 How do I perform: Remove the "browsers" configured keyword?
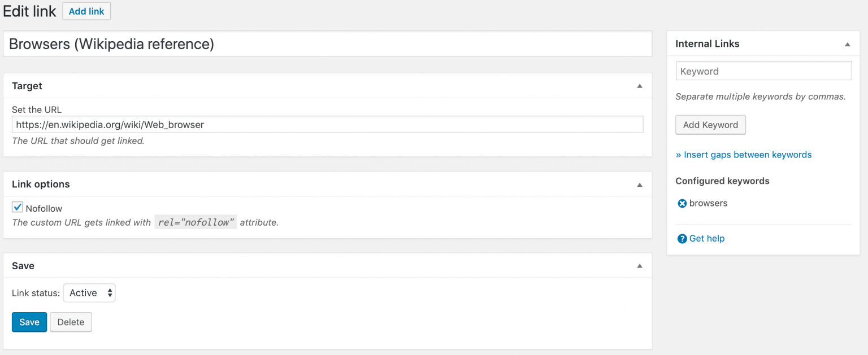tap(682, 203)
